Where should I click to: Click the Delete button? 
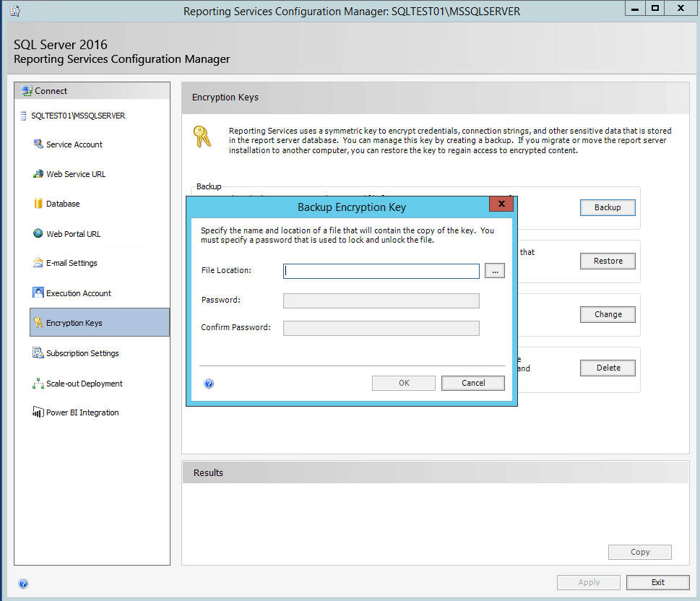coord(608,368)
